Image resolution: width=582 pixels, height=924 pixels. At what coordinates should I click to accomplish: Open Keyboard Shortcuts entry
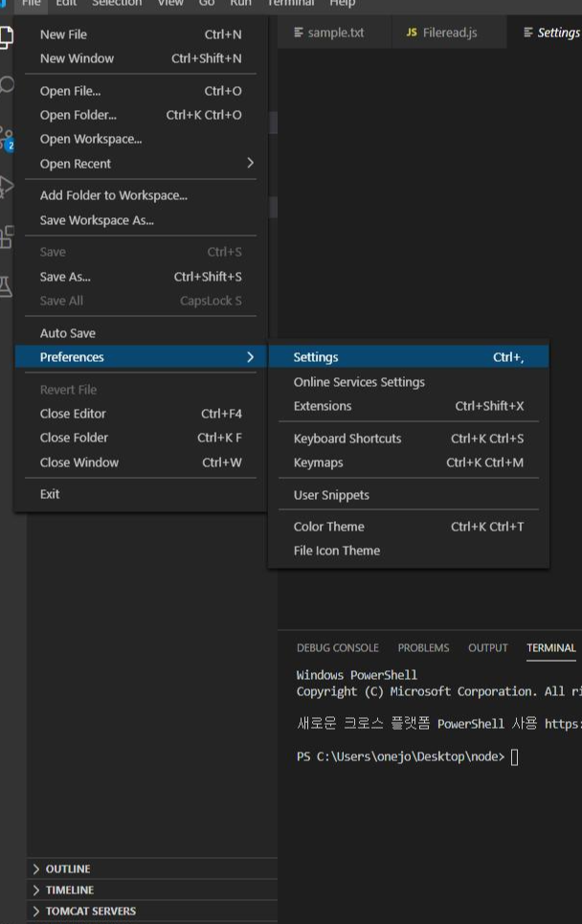pyautogui.click(x=408, y=439)
